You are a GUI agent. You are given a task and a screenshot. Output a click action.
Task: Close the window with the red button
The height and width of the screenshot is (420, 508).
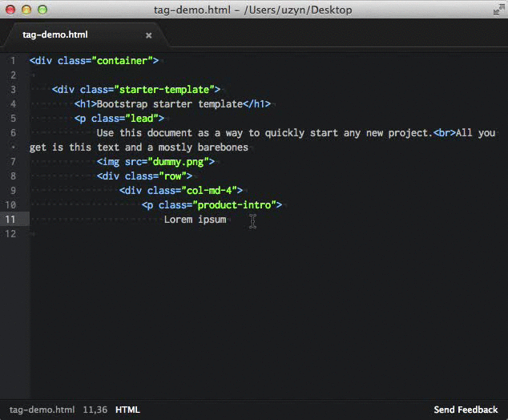tap(10, 10)
